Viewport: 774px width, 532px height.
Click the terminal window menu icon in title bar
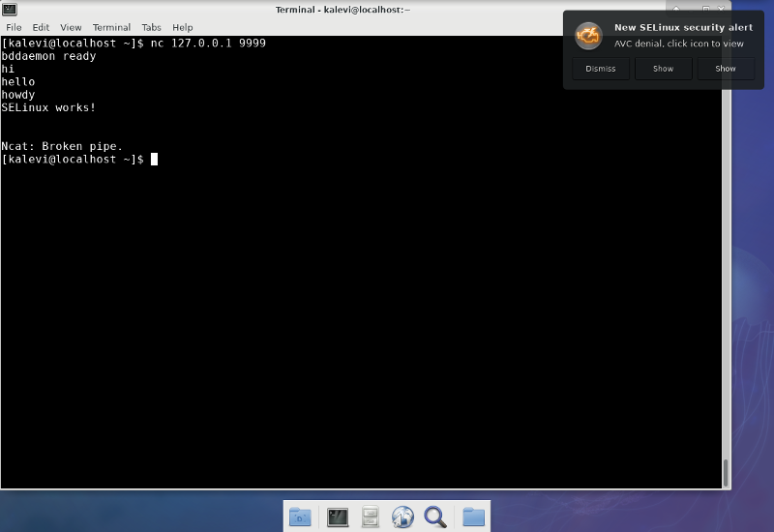[x=10, y=9]
